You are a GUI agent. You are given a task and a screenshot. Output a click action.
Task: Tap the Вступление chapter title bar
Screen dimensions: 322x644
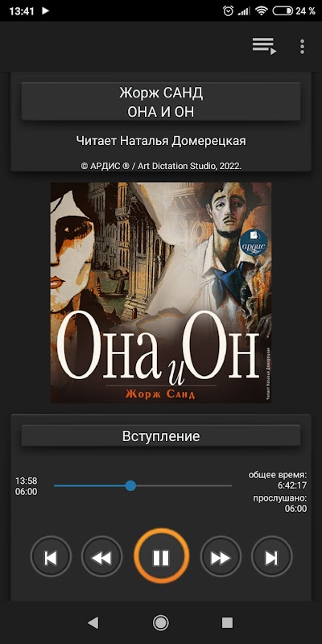click(161, 436)
